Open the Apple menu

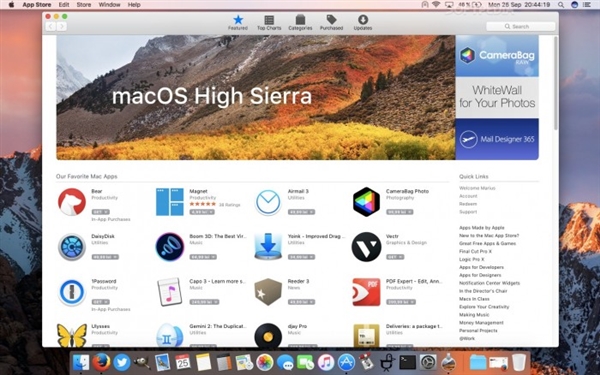[x=11, y=5]
